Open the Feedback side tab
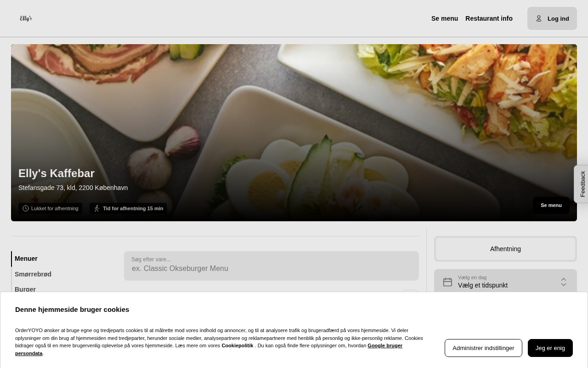 582,184
